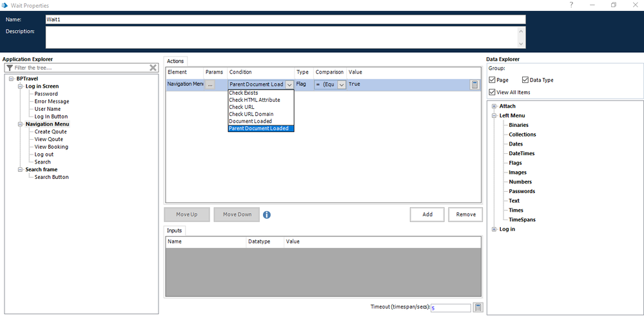Click the Timeout seconds input field

coord(451,308)
